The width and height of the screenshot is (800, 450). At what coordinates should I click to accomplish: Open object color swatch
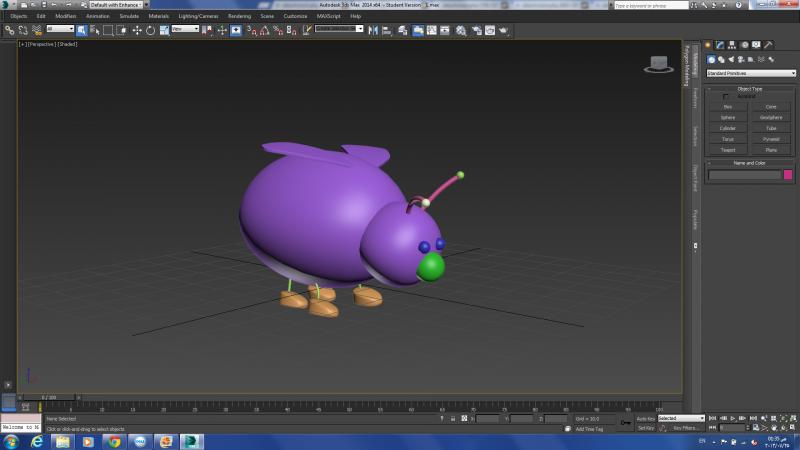788,175
